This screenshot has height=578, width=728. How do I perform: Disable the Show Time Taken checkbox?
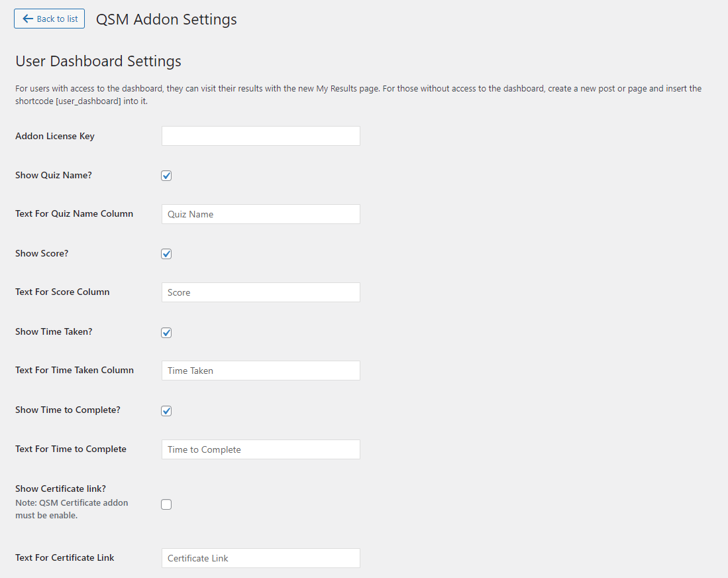click(166, 333)
